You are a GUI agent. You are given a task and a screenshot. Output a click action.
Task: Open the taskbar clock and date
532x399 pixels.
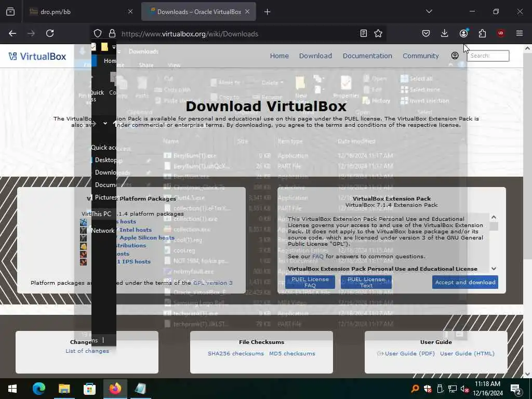tap(487, 389)
